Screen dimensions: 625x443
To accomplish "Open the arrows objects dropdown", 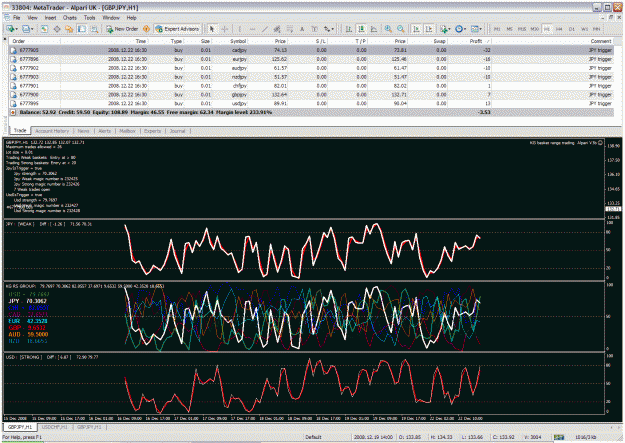I will coord(328,29).
